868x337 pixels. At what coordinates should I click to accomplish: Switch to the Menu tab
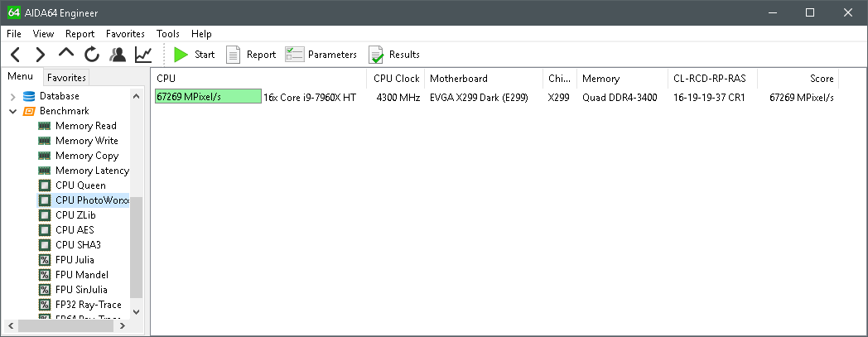pos(21,76)
